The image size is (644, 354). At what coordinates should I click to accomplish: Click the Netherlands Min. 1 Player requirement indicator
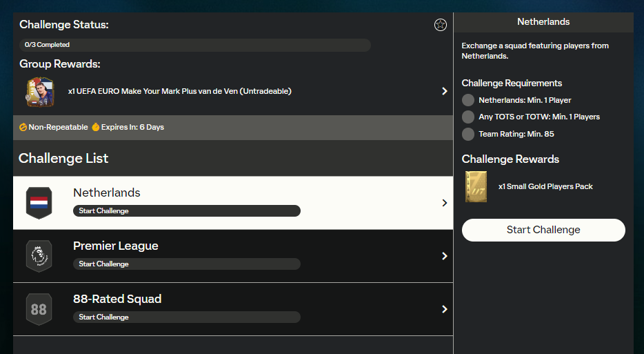coord(468,100)
